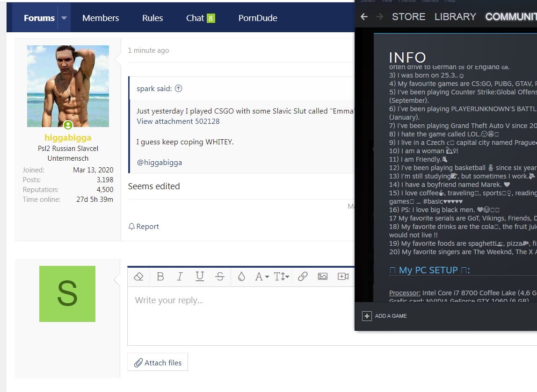Toggle italic text formatting
This screenshot has height=392, width=537.
click(x=180, y=277)
